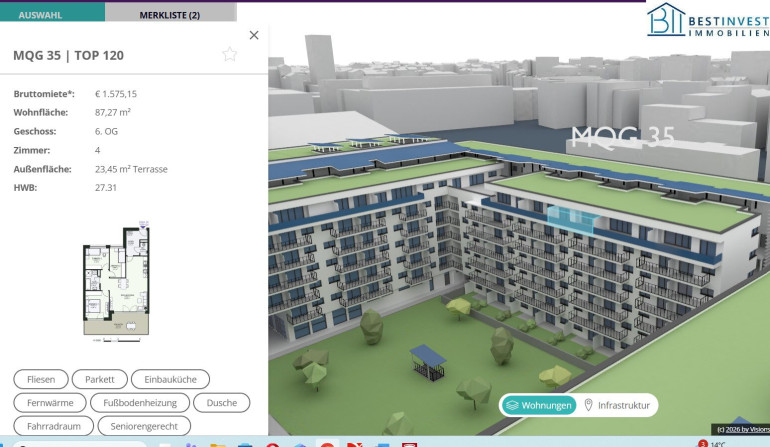Enable the Wohnungen view toggle

[539, 405]
